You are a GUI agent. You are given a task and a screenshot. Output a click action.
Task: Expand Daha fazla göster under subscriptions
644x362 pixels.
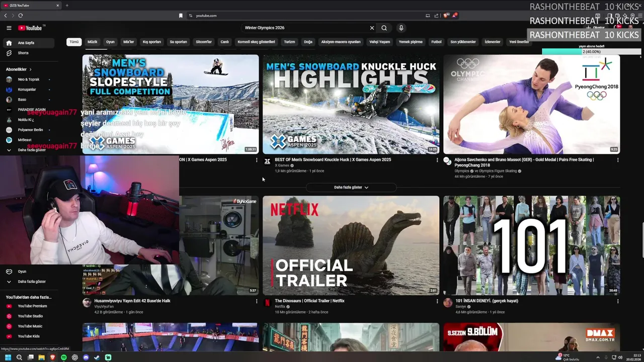tap(31, 150)
